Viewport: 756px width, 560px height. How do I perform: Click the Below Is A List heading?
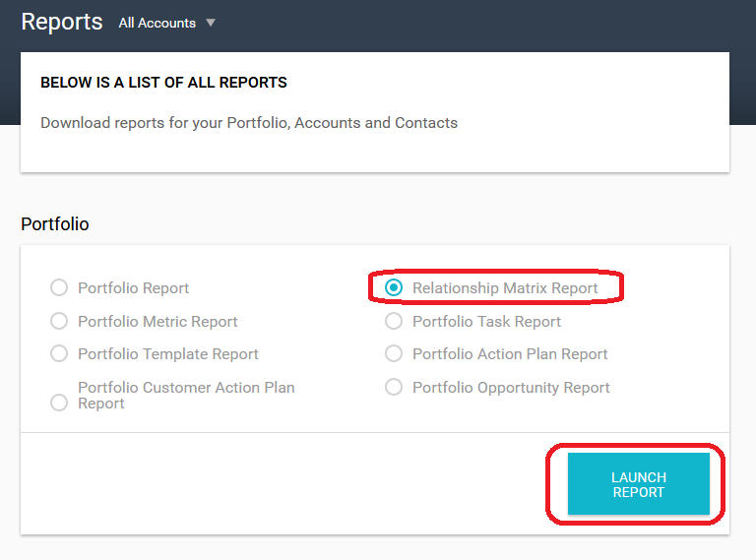click(x=164, y=83)
